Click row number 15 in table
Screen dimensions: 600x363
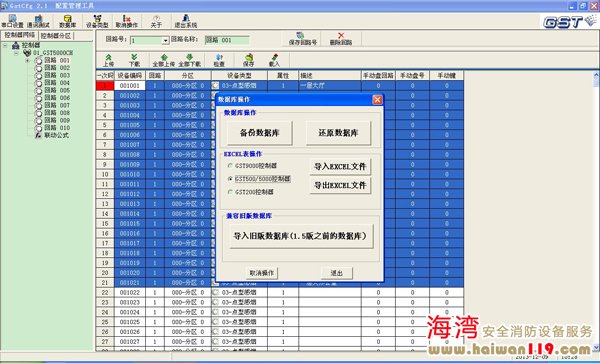tap(105, 223)
